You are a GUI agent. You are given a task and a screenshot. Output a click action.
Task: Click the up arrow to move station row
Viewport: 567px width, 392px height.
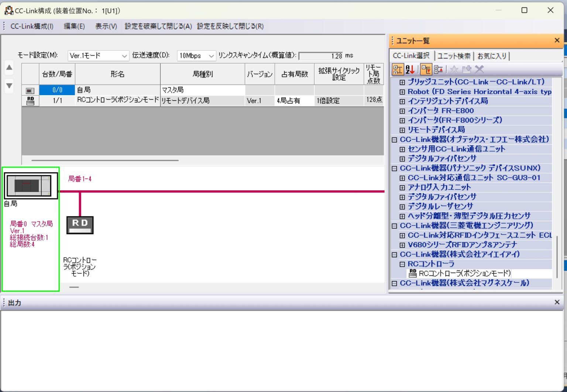(8, 67)
